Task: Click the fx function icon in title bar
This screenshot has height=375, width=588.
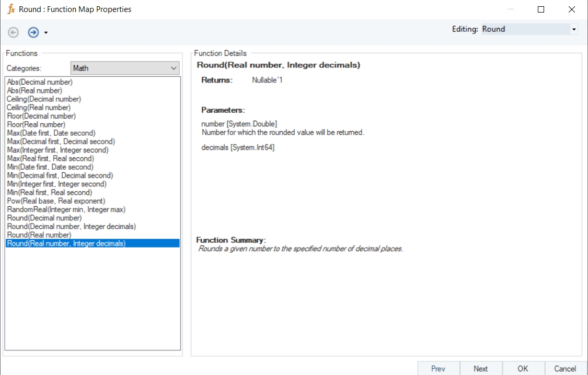Action: click(x=11, y=9)
